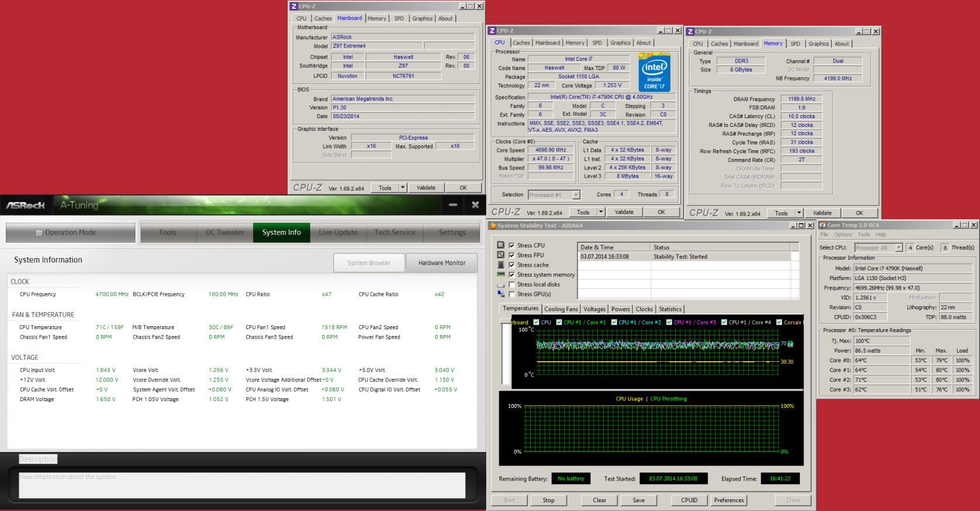The image size is (980, 511).
Task: Click the Elapsed Time value 16:41:22
Action: point(780,479)
